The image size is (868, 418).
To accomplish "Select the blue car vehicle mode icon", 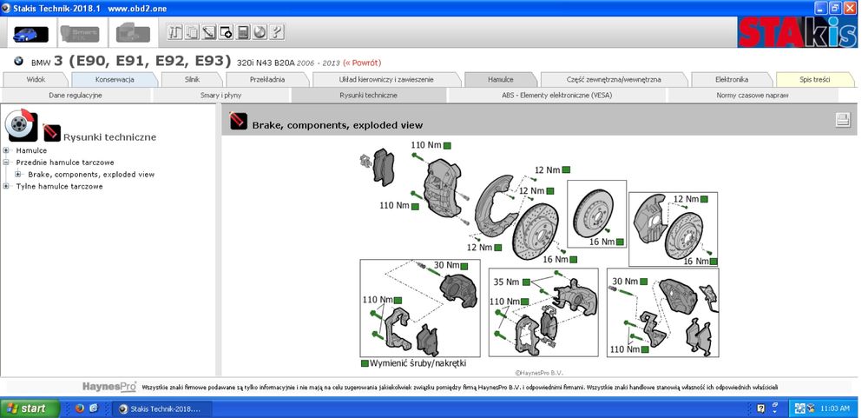I will [30, 33].
